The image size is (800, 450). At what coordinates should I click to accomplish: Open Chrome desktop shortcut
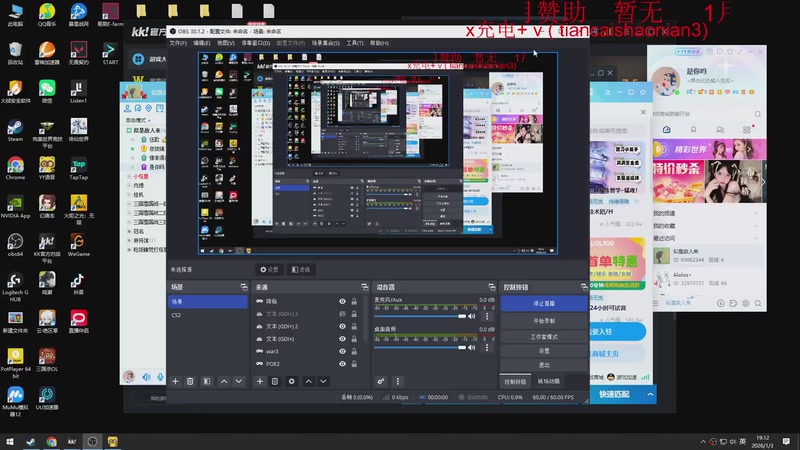(x=15, y=168)
